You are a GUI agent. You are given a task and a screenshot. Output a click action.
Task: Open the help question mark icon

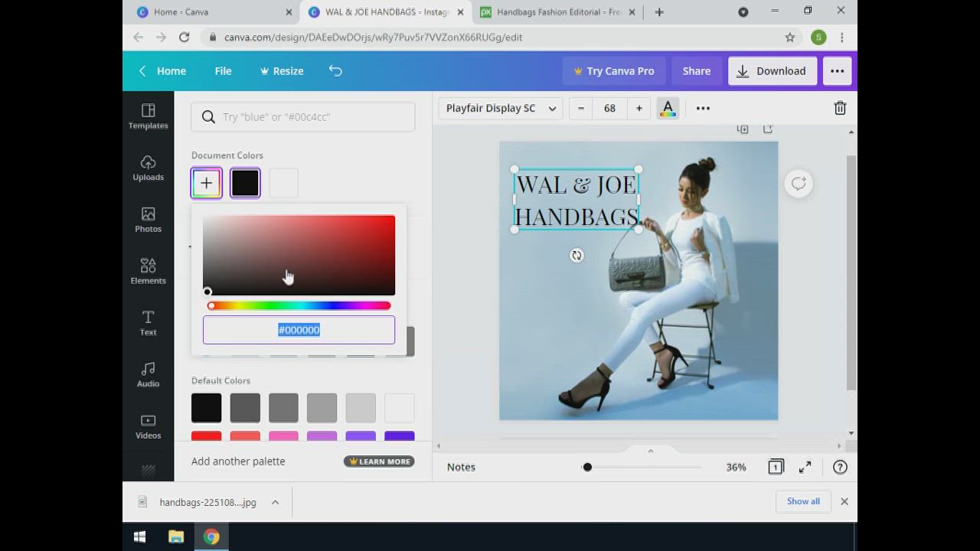pyautogui.click(x=840, y=467)
